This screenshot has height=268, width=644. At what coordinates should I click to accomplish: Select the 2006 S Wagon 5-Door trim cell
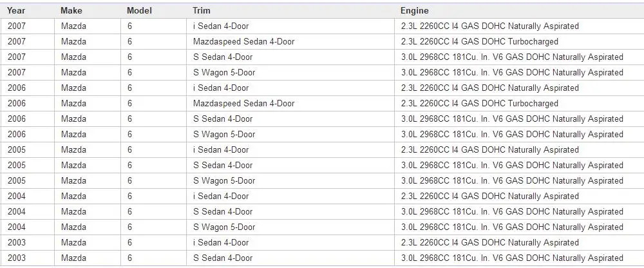(x=290, y=135)
